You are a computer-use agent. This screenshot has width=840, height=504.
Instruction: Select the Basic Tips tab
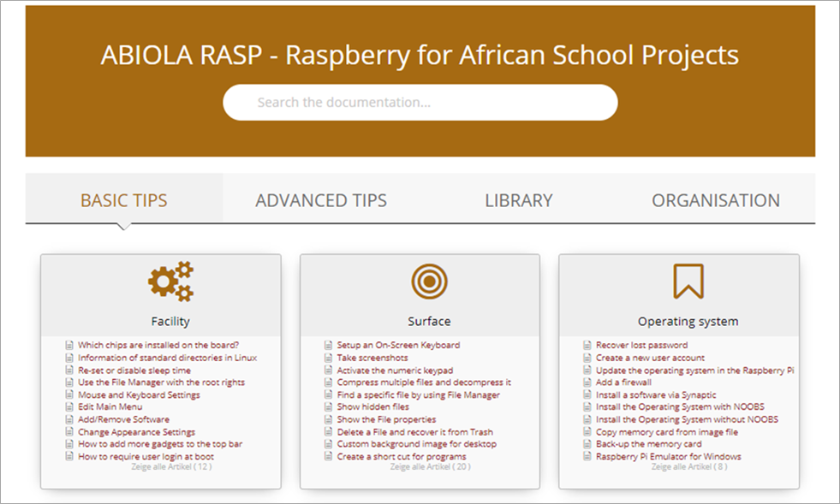(124, 200)
